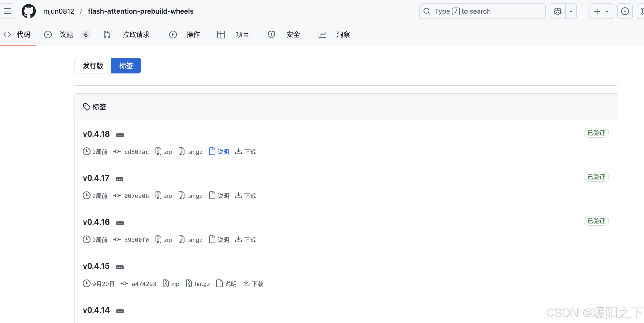Click the verified (已验证) badge on v0.4.17

pyautogui.click(x=596, y=177)
